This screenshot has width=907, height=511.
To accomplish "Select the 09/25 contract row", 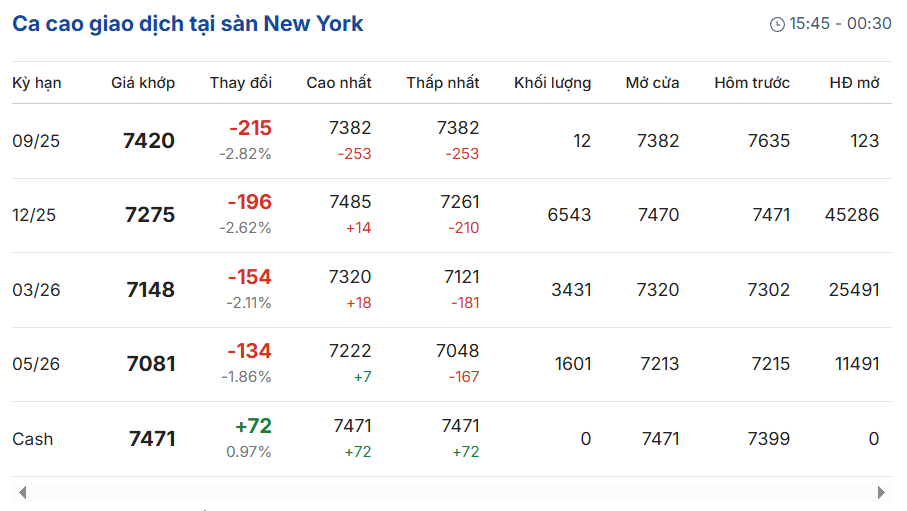I will 452,141.
